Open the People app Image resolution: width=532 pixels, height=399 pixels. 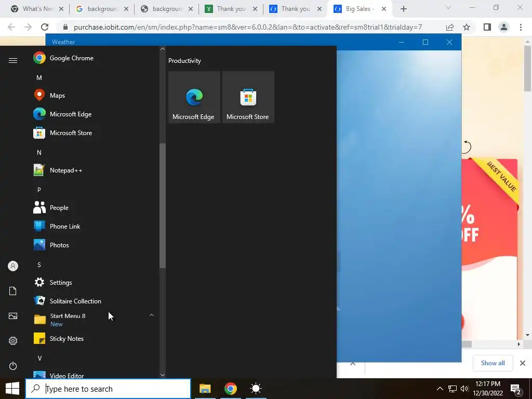click(95, 208)
